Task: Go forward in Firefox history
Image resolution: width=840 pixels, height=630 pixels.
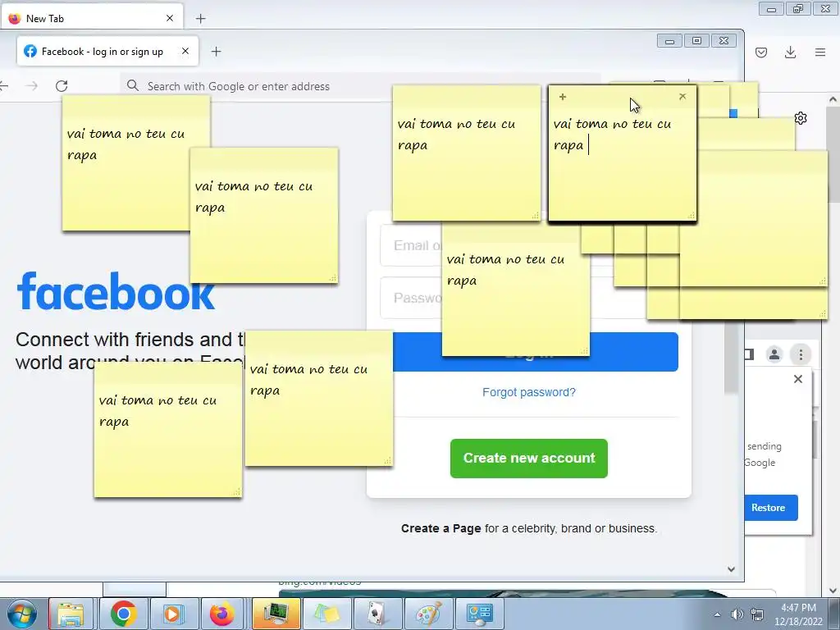Action: click(32, 85)
